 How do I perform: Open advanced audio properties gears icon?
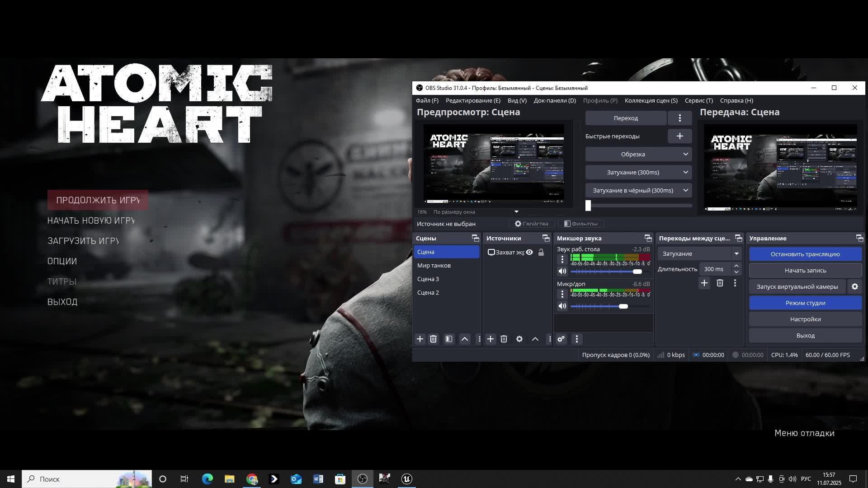click(x=561, y=339)
